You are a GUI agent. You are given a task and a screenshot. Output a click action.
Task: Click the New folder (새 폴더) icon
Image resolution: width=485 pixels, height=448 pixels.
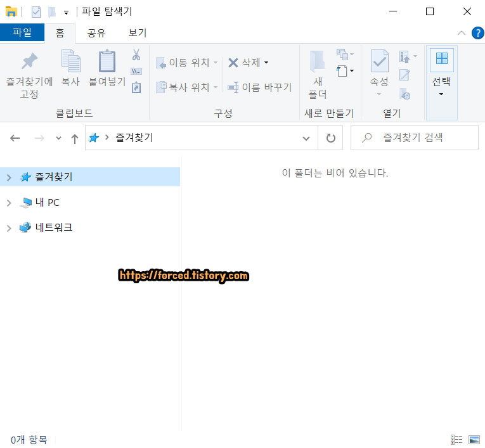318,61
